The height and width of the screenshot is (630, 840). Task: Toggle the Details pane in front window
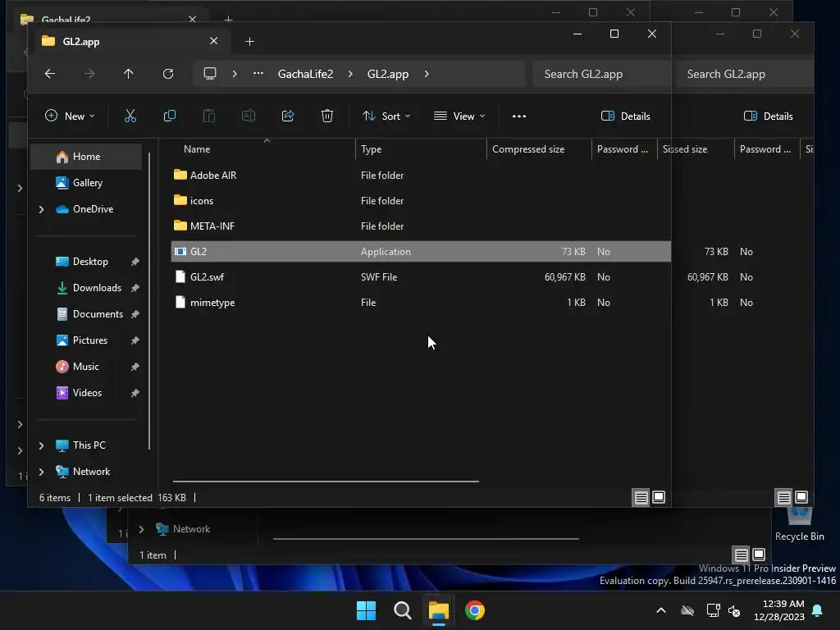[x=626, y=116]
